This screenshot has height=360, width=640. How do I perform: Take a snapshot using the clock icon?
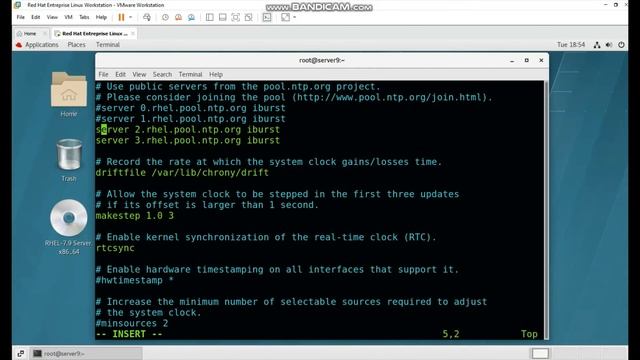click(165, 17)
